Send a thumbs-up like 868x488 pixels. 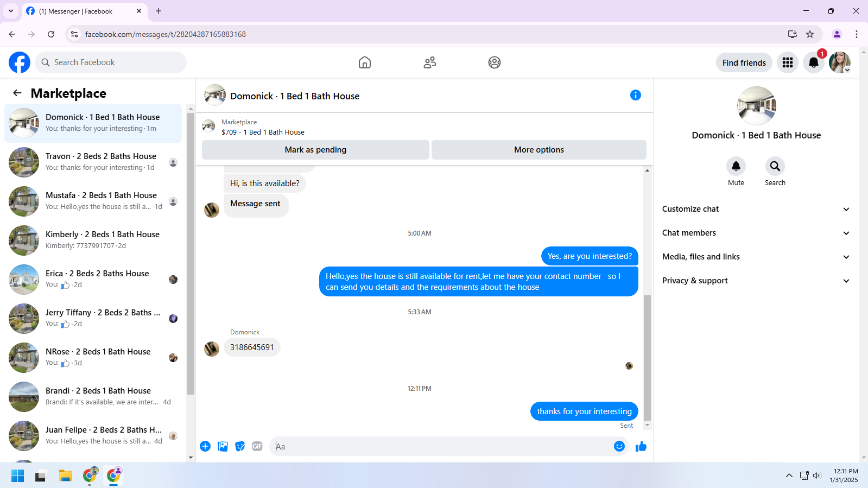pos(641,446)
